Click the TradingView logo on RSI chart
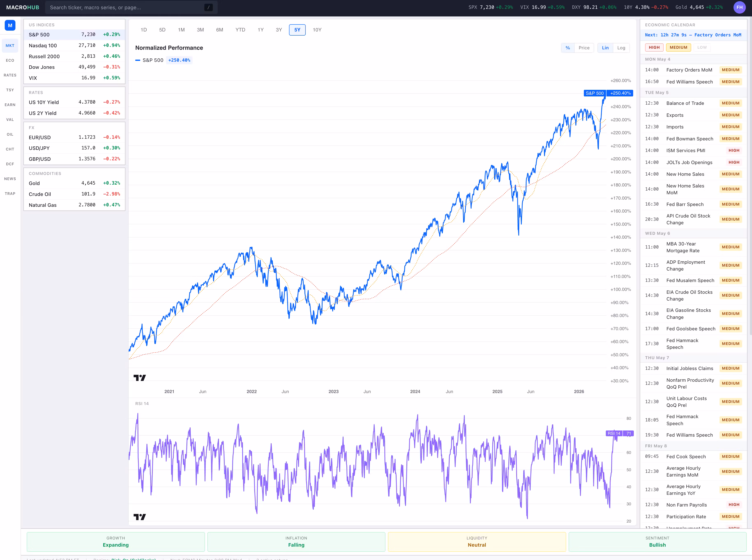 coord(140,517)
